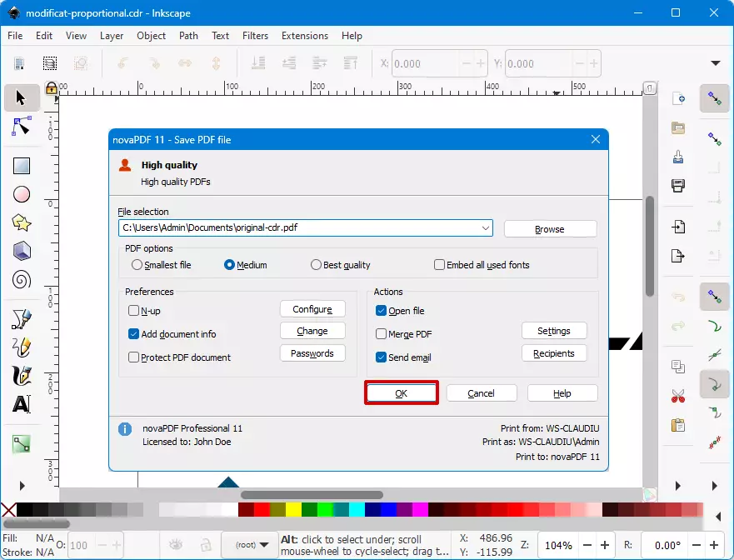Open the Filters menu

click(x=255, y=36)
